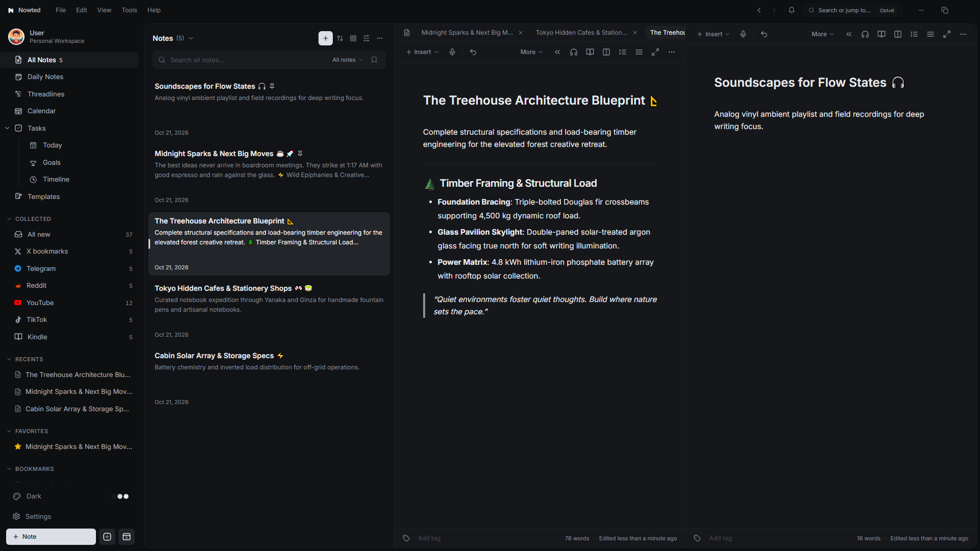This screenshot has height=551, width=980.
Task: Open notifications bell in title bar
Action: tap(792, 10)
